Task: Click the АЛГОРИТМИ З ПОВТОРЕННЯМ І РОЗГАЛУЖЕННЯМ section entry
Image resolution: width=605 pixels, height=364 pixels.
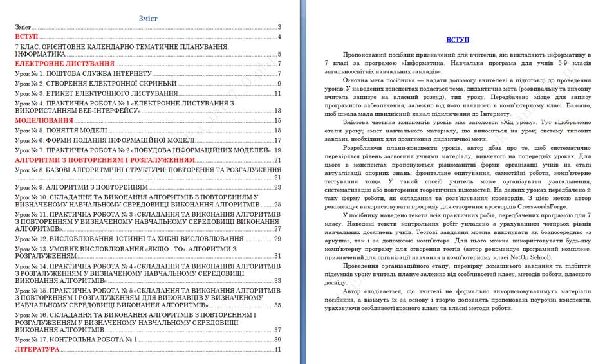Action: (x=105, y=159)
